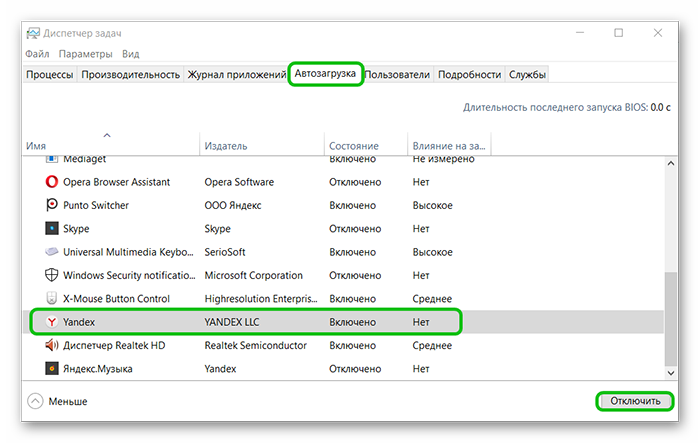Switch to the Производительность tab
This screenshot has height=443, width=700.
click(x=130, y=75)
